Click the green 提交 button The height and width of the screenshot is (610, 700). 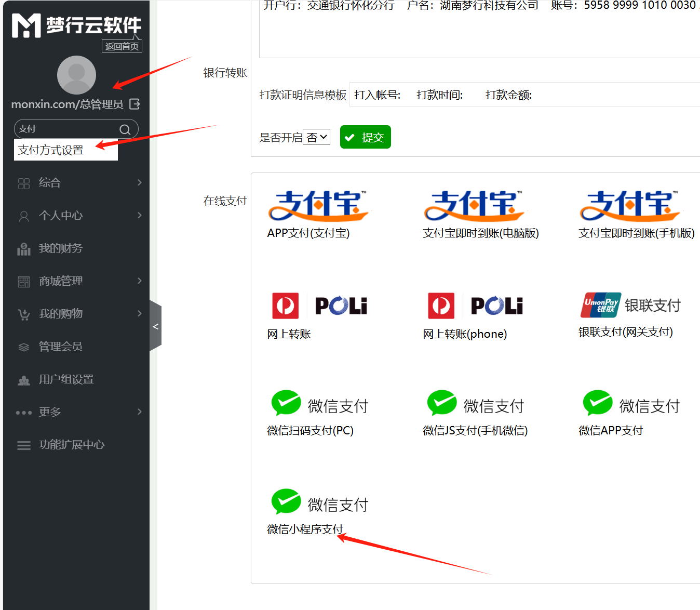coord(366,137)
